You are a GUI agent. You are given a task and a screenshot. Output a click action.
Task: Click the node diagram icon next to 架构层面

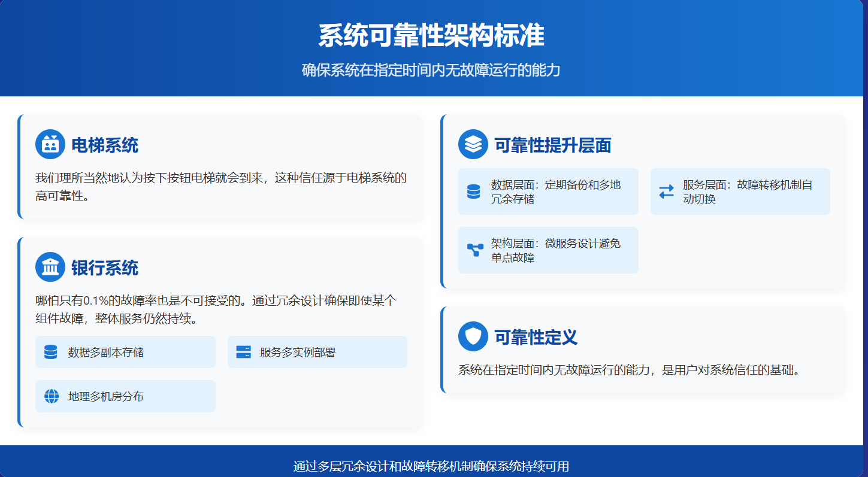(475, 250)
